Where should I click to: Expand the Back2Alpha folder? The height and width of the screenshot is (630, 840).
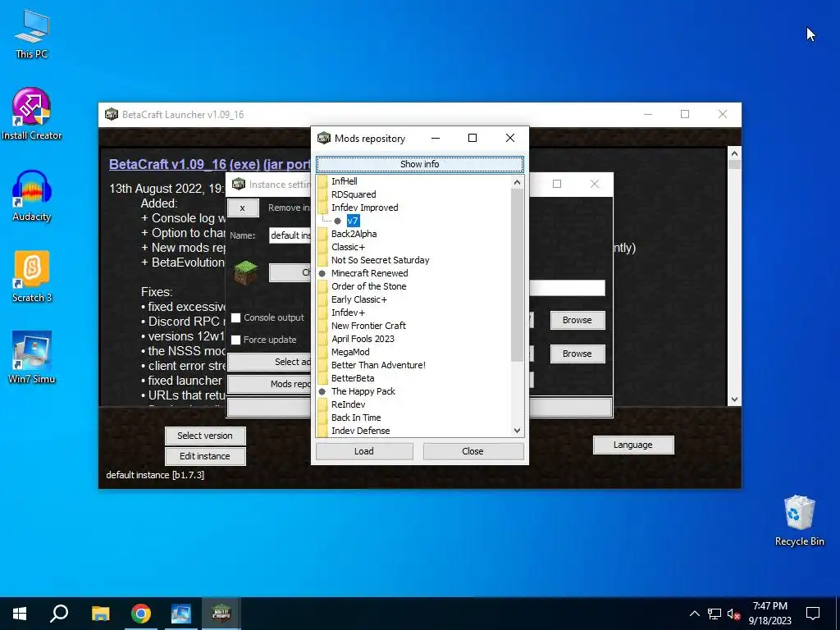click(x=322, y=234)
